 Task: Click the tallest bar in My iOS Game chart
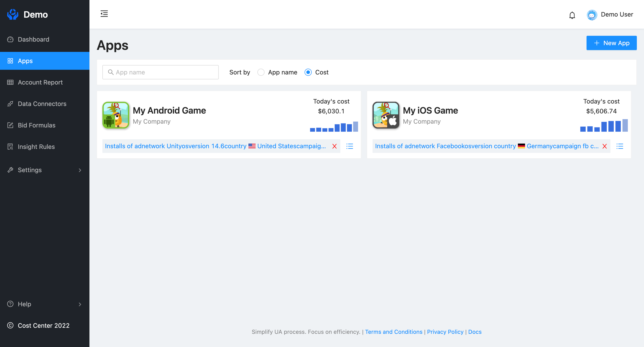coord(625,125)
